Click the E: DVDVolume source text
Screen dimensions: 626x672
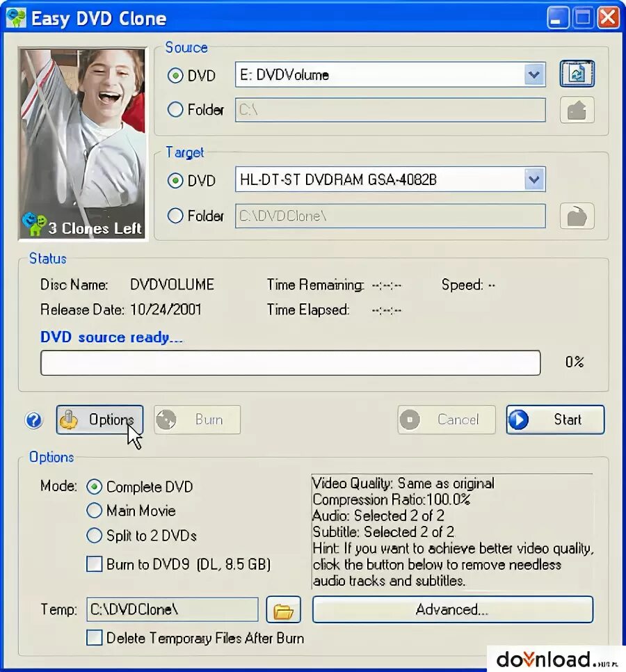pos(284,75)
